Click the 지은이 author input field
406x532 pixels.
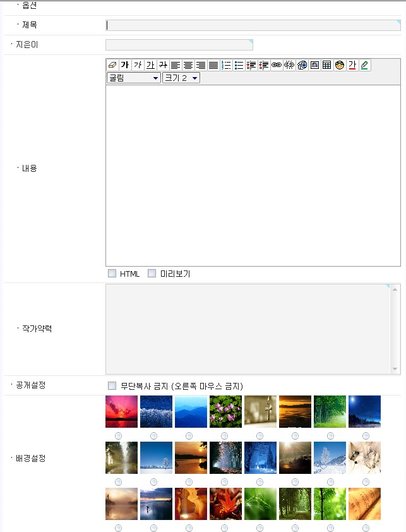point(179,45)
